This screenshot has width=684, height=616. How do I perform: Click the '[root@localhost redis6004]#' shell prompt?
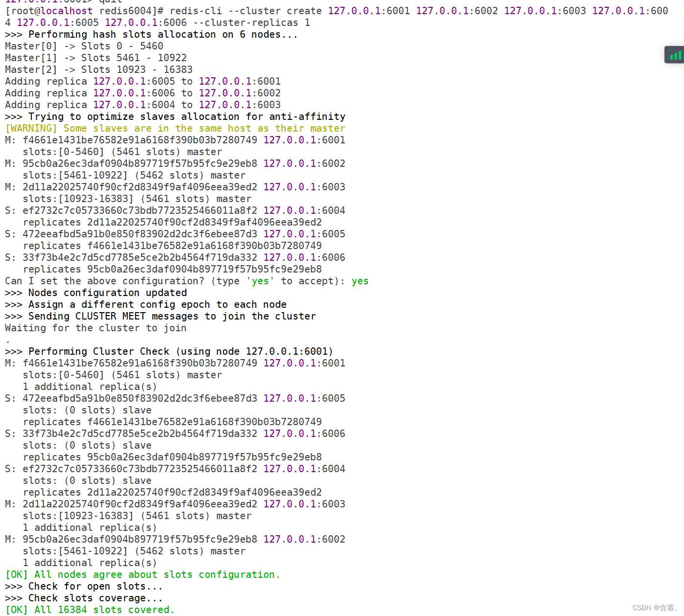84,11
